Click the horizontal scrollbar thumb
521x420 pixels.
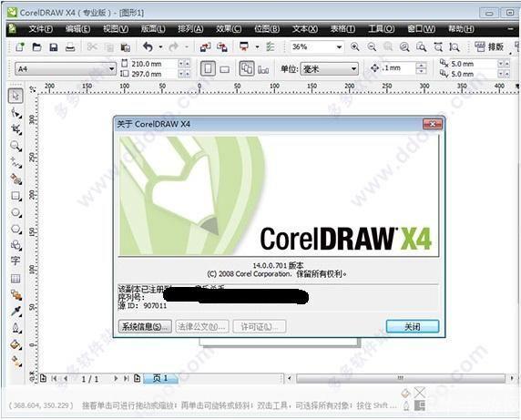(401, 378)
